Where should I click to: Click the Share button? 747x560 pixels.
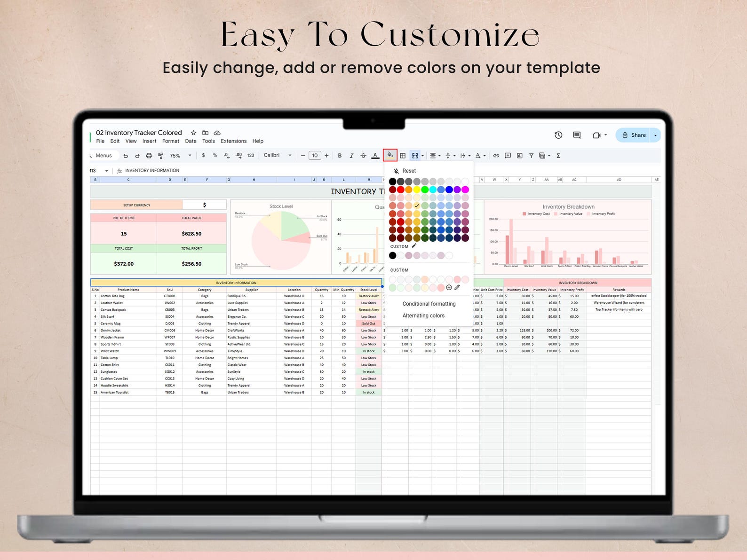[x=633, y=135]
